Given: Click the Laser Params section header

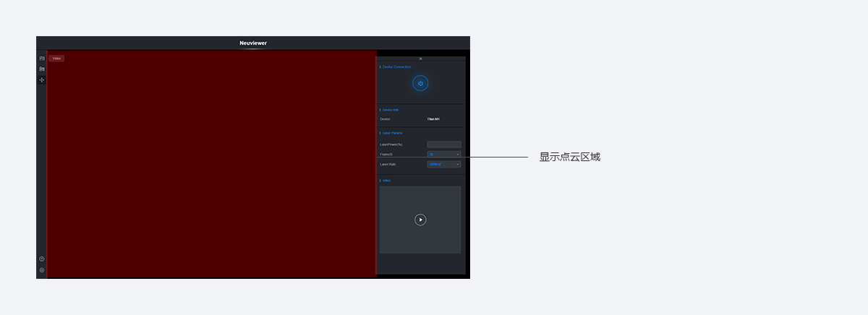Looking at the screenshot, I should tap(393, 133).
